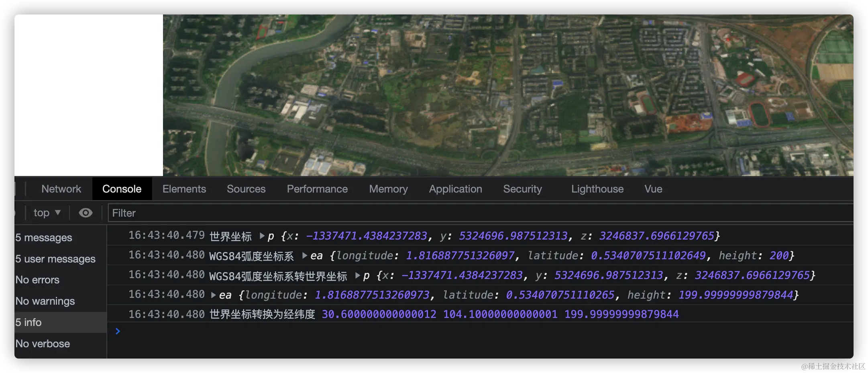Open the Memory tab
Screen dimensions: 868x373
point(388,189)
